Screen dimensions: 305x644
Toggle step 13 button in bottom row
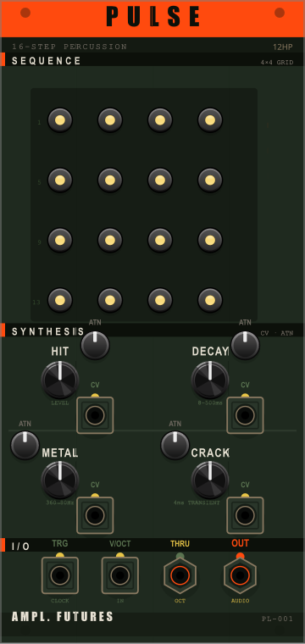click(x=60, y=300)
